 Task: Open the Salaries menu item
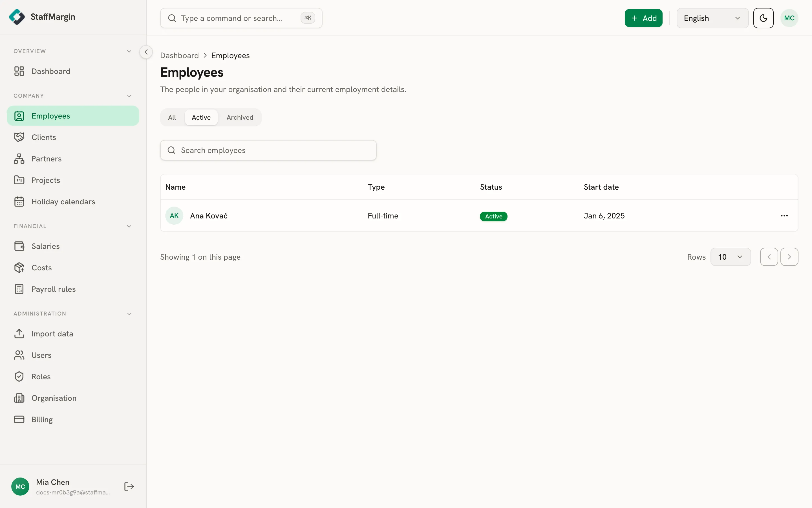73,246
